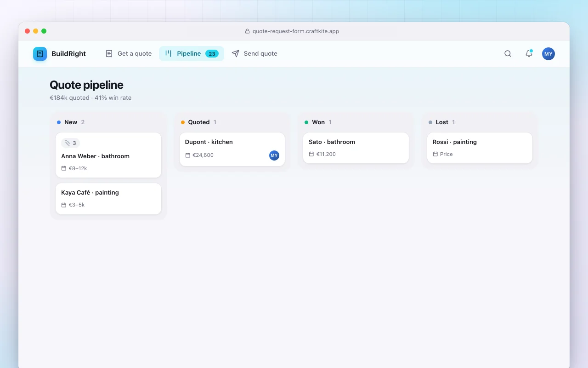Click the €24,600 amount on Dupont card
Image resolution: width=588 pixels, height=368 pixels.
[x=203, y=155]
